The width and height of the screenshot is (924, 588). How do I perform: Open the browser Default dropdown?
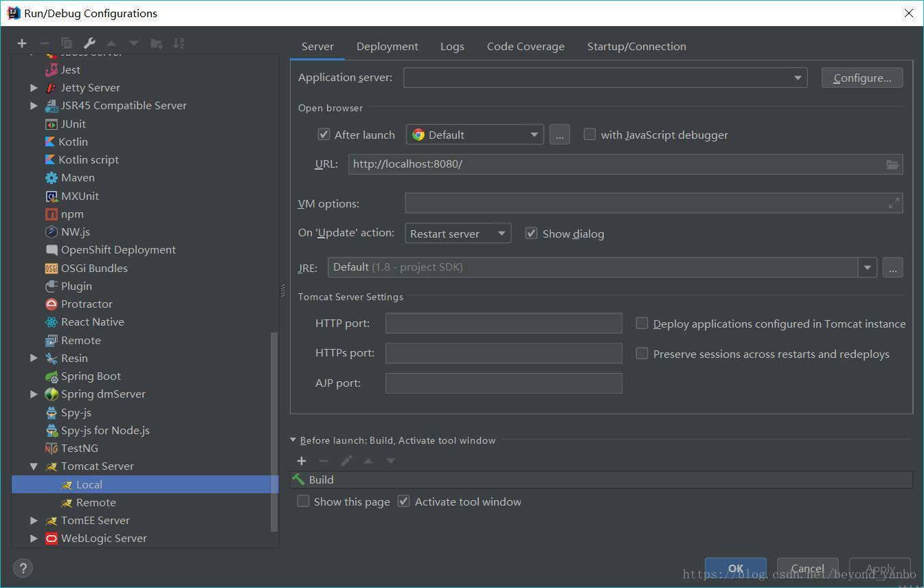(475, 135)
